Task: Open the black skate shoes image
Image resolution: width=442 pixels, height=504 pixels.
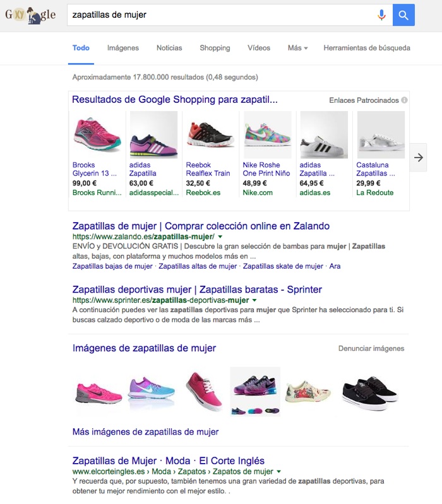Action: (x=370, y=392)
